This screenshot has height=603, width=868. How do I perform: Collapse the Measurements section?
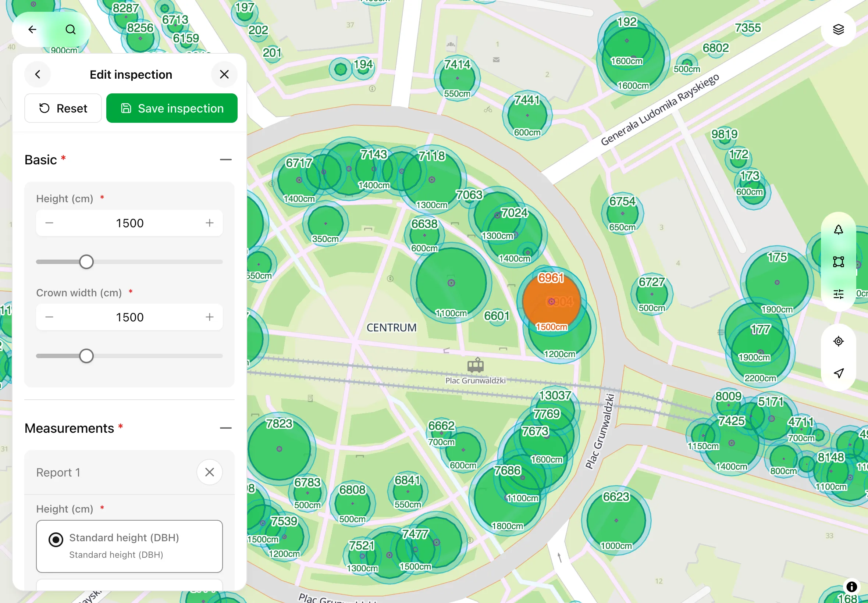[225, 428]
